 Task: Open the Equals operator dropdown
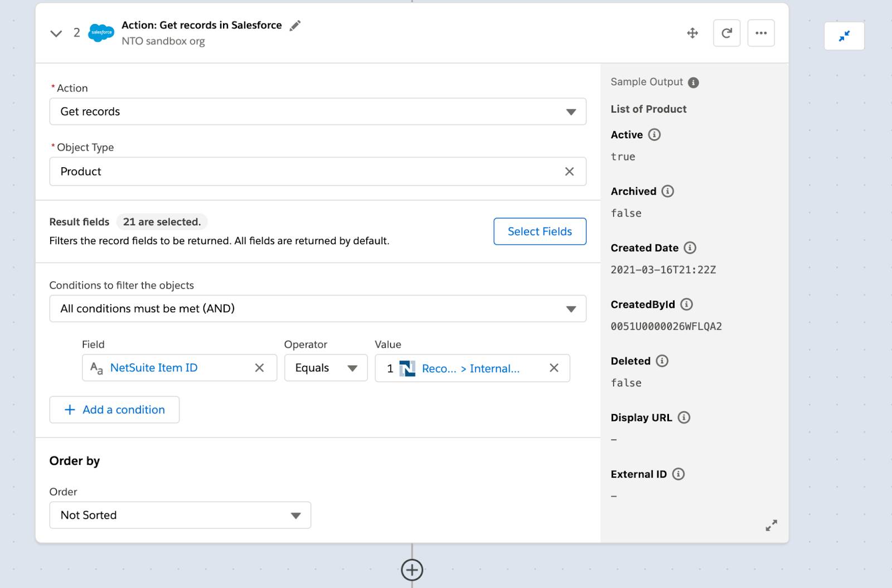click(326, 368)
